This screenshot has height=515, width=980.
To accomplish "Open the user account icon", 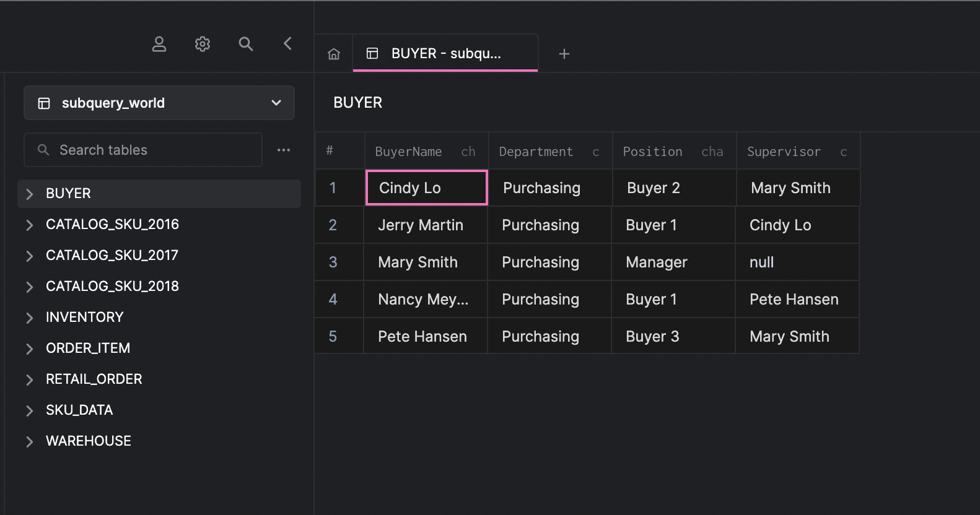I will click(159, 44).
